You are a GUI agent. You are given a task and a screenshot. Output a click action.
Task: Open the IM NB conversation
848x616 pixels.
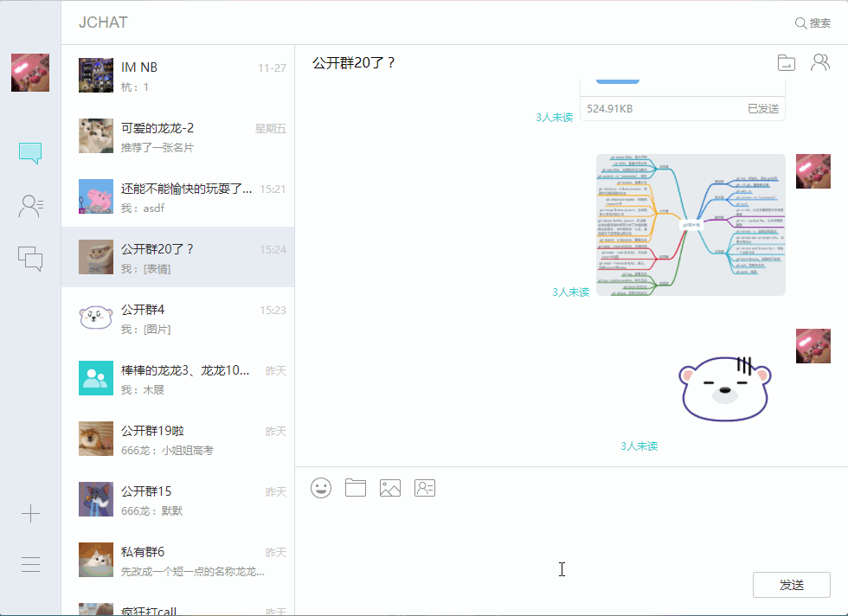click(178, 75)
